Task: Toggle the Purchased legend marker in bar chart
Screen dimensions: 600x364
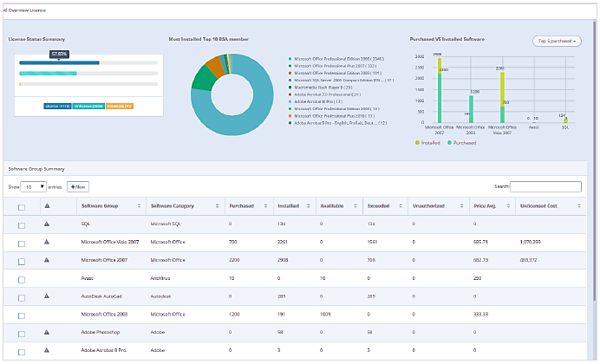Action: [449, 143]
